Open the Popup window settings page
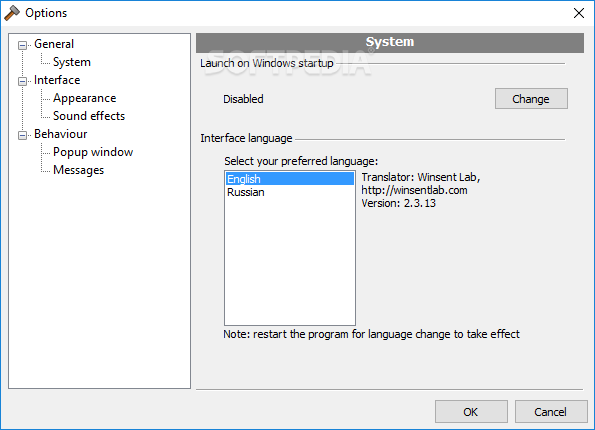The height and width of the screenshot is (430, 595). click(93, 152)
